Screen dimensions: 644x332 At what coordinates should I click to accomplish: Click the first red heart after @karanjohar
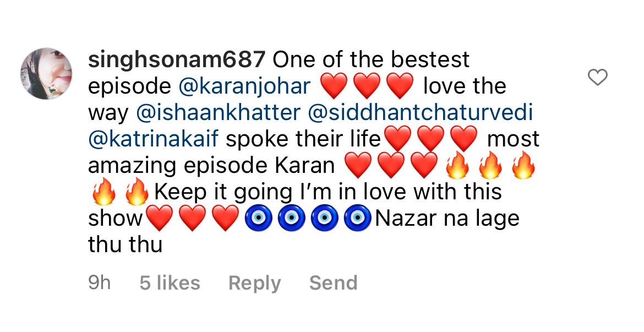point(334,86)
